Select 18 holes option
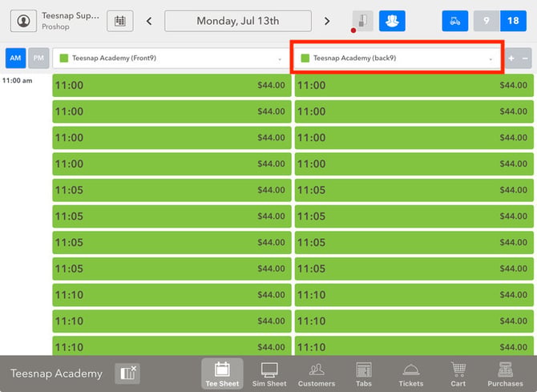 coord(513,21)
